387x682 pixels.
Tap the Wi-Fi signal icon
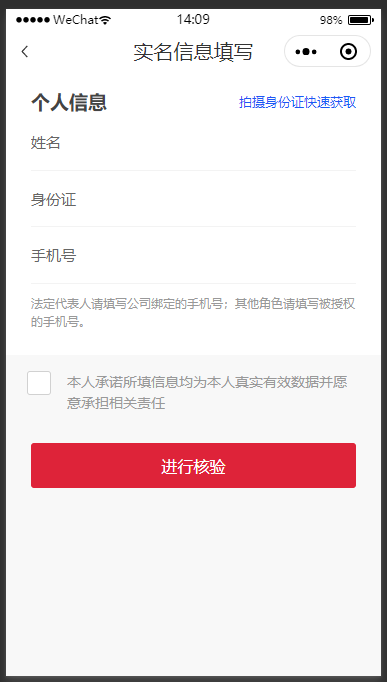point(105,20)
